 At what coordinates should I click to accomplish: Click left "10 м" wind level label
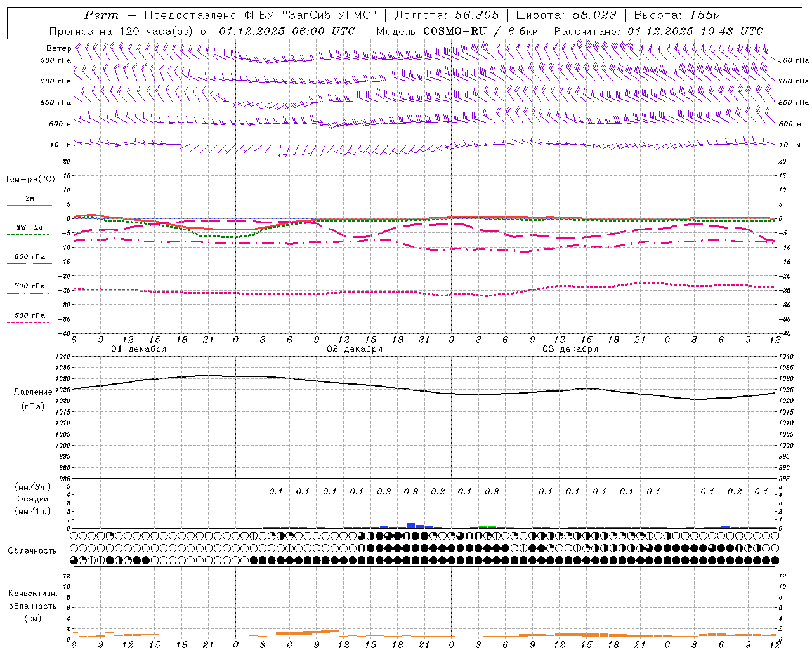click(x=61, y=145)
